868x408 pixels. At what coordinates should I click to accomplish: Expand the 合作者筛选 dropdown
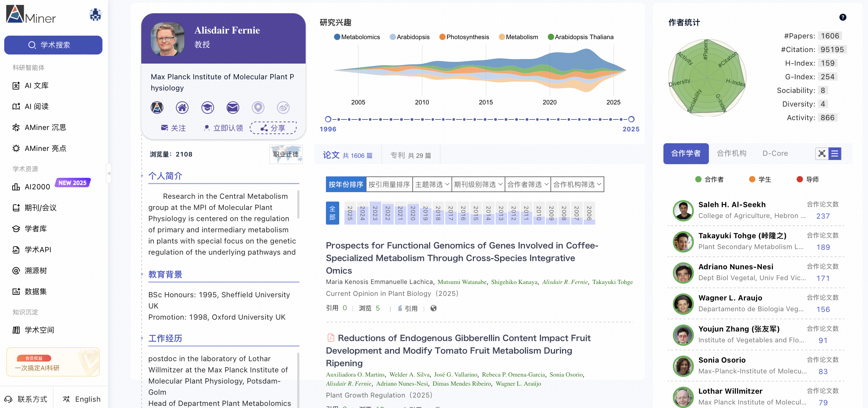[528, 184]
